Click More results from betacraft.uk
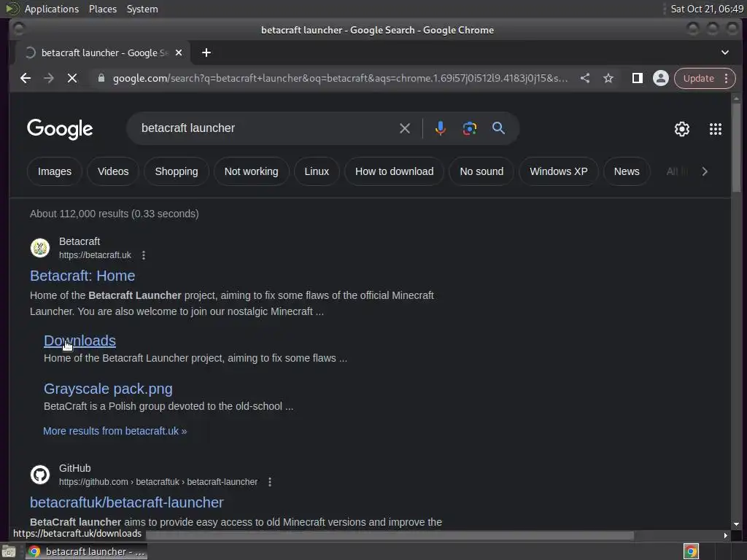This screenshot has width=747, height=560. tap(115, 431)
